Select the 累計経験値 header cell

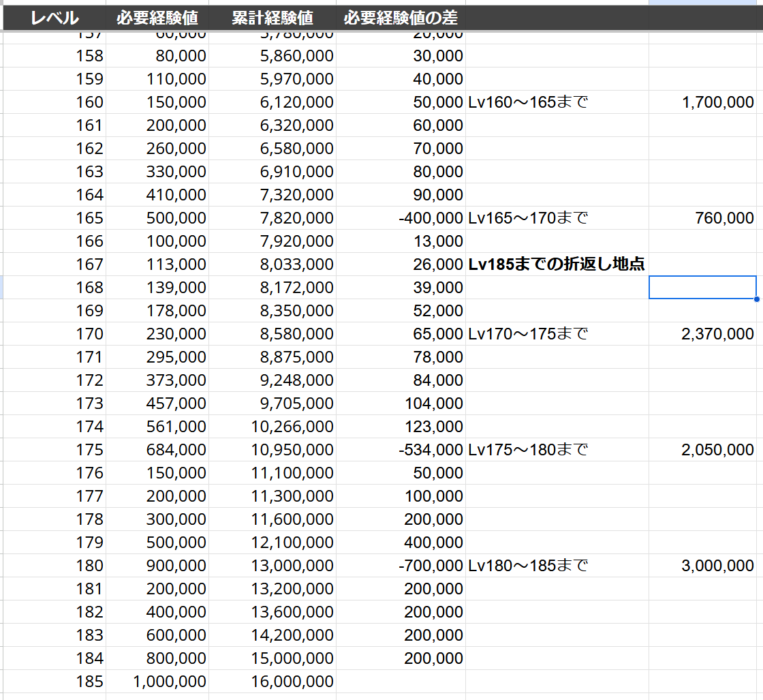[272, 18]
